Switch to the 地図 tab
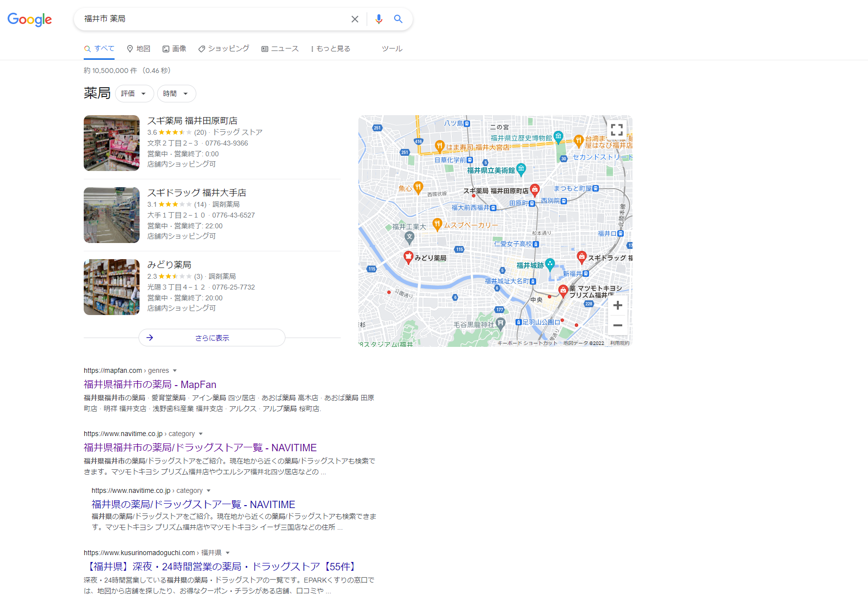Viewport: 868px width, 609px height. 139,49
